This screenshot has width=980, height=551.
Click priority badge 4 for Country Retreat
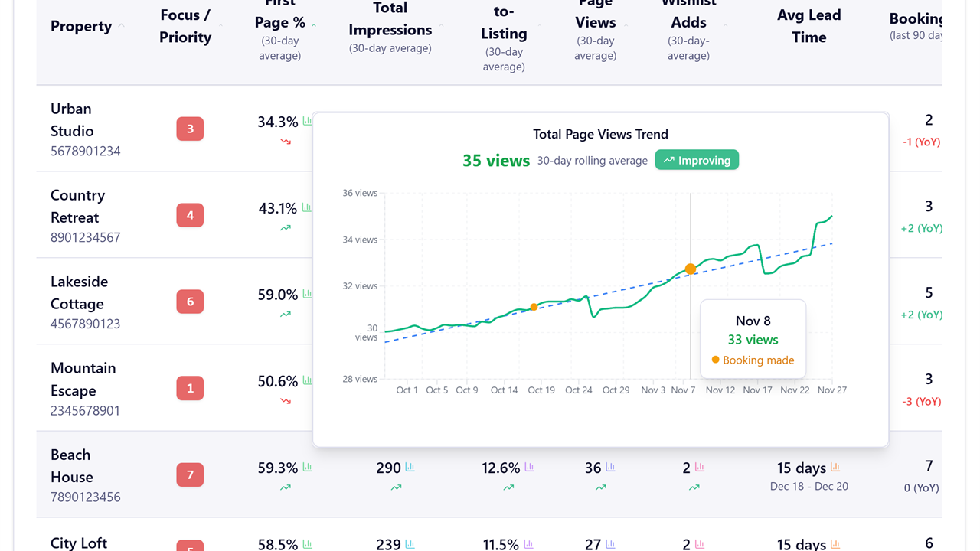coord(190,215)
